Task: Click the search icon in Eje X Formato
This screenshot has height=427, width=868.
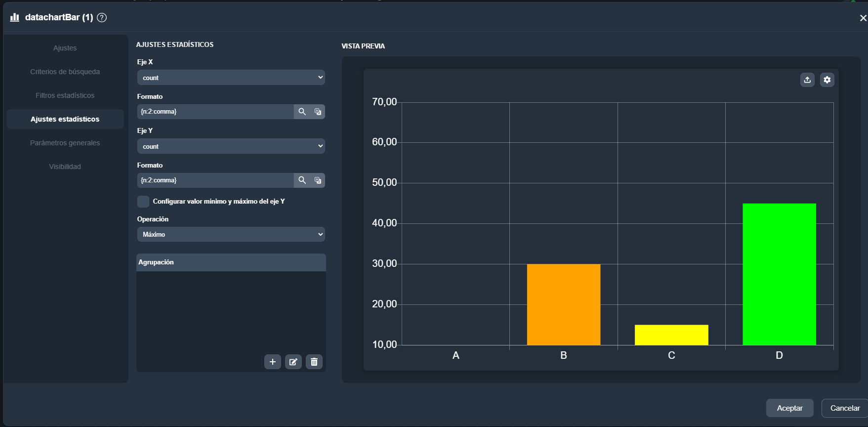Action: coord(302,112)
